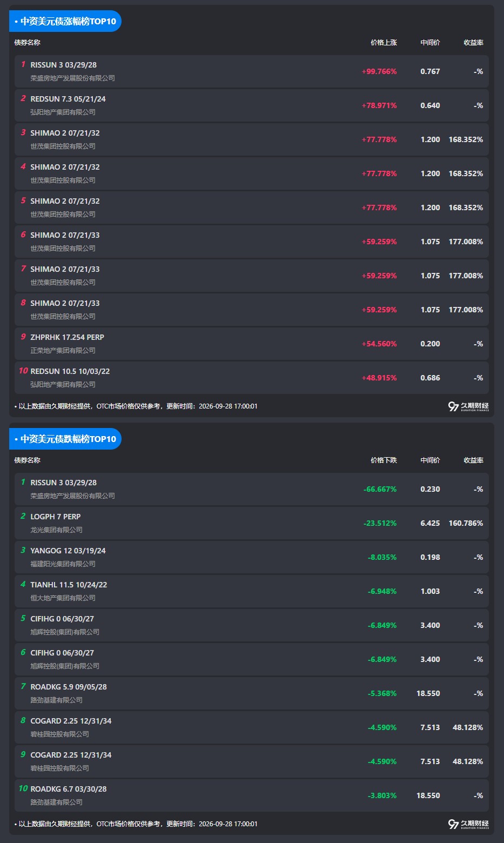Screen dimensions: 504x843
Task: Select rank 3 SHIMAO 2 07/21/32 row
Action: (x=252, y=139)
